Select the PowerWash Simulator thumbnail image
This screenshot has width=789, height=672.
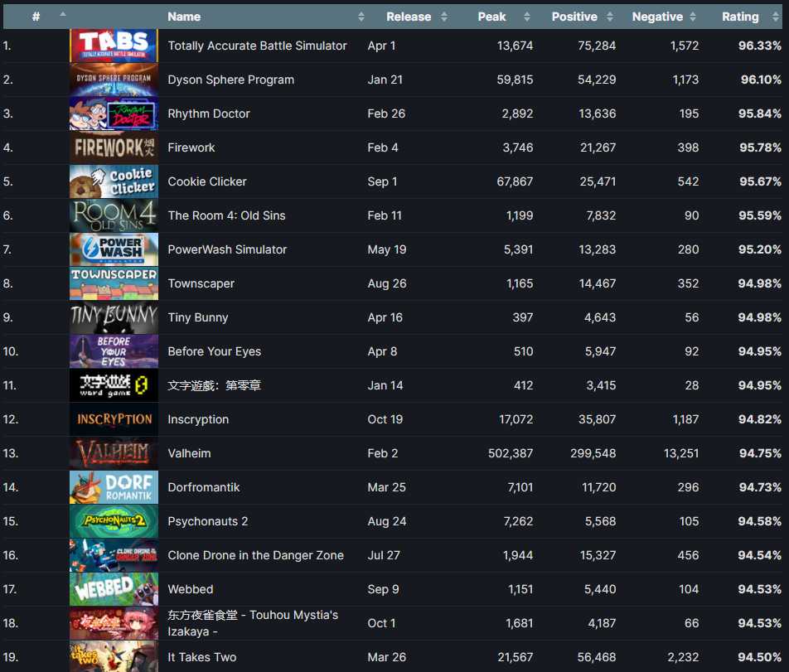coord(114,249)
